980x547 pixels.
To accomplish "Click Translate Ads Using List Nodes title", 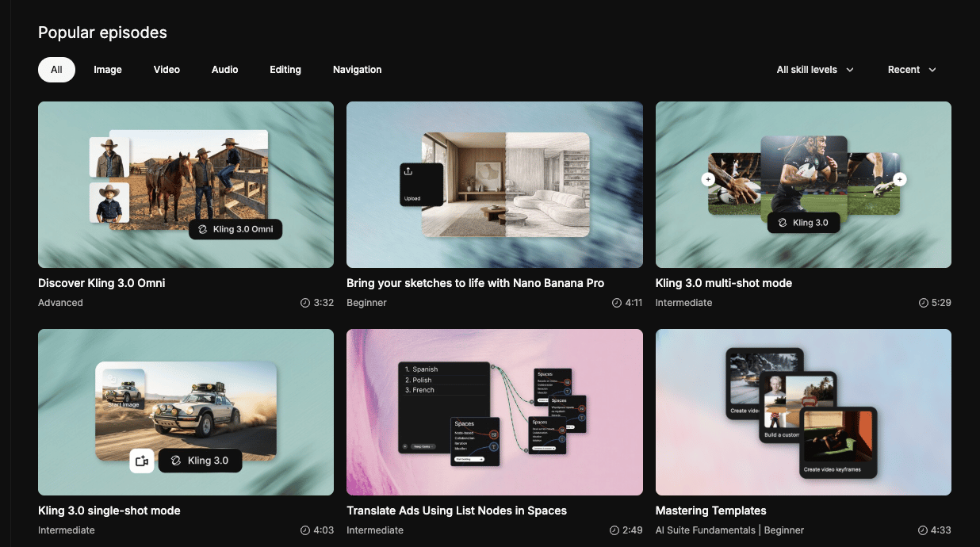I will click(x=457, y=511).
